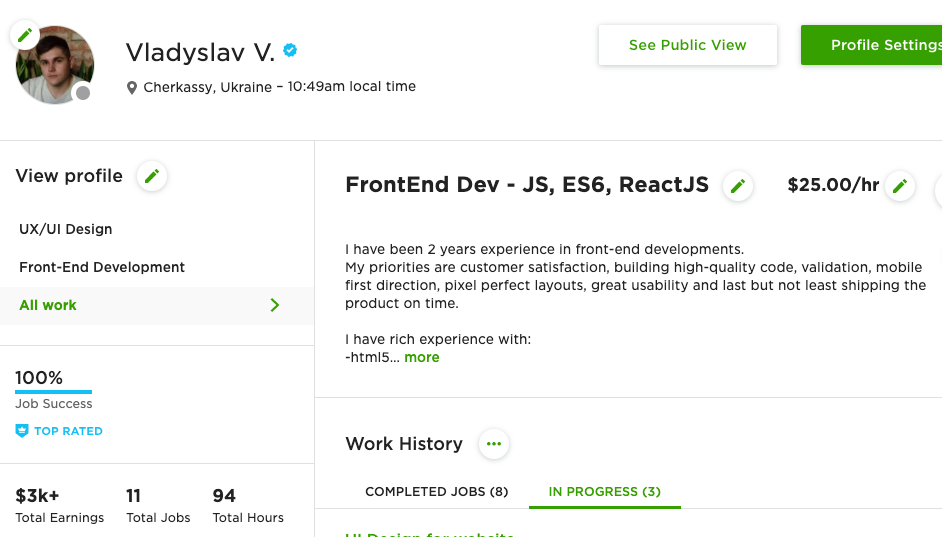Switch to Completed Jobs (8) tab
The image size is (942, 537).
pos(437,491)
